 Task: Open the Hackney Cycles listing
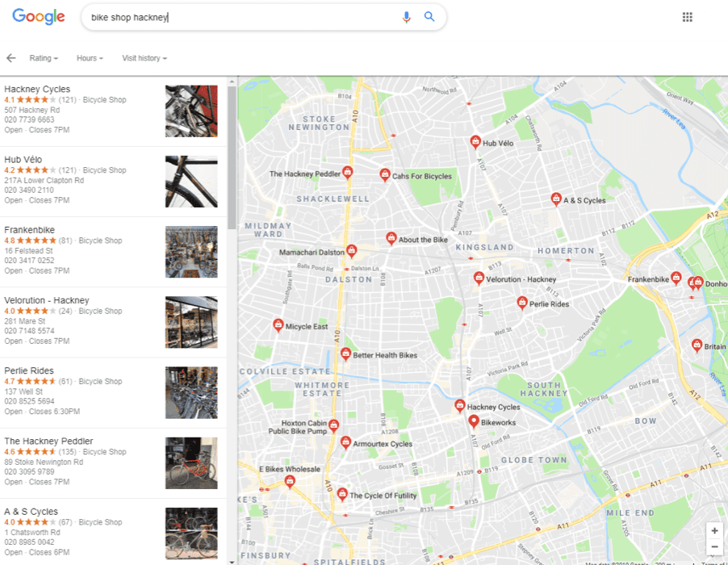113,111
